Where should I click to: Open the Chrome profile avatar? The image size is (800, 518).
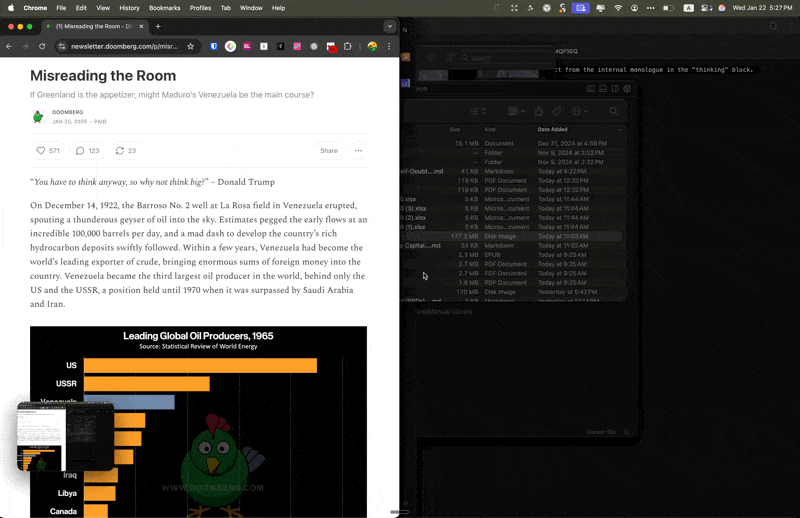[x=372, y=46]
